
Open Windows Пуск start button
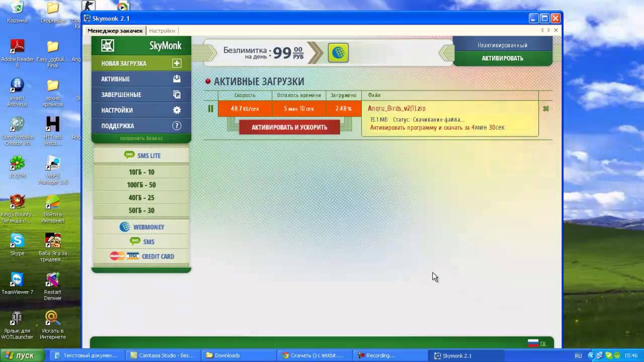coord(22,355)
